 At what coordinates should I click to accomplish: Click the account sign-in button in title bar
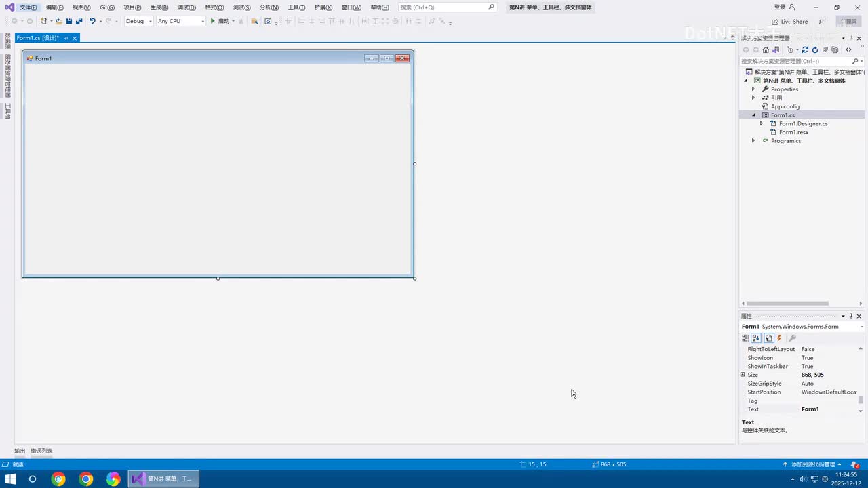pyautogui.click(x=785, y=7)
